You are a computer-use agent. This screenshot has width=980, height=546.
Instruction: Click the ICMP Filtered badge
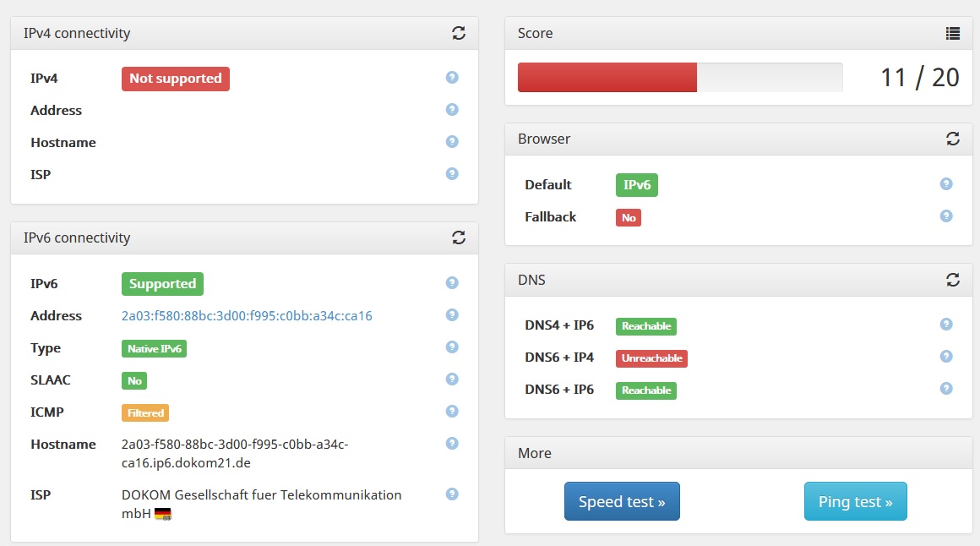(x=145, y=412)
